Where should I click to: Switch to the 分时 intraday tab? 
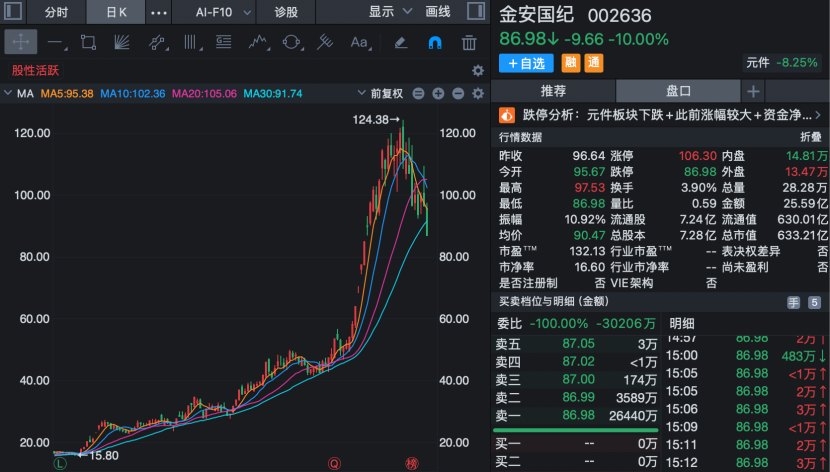(x=56, y=12)
